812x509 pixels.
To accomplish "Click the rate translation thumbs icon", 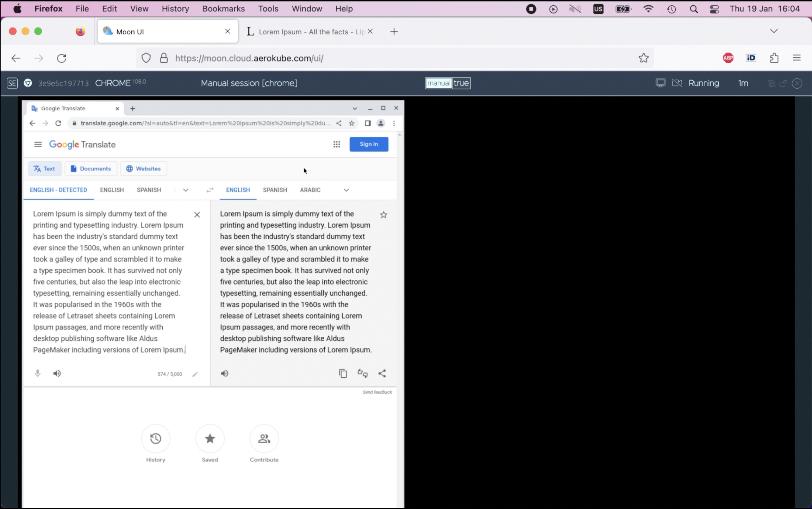I will pos(362,373).
